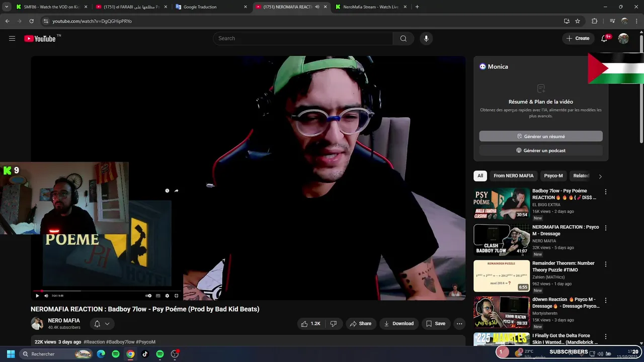644x362 pixels.
Task: Open the player settings gear
Action: coord(167,296)
